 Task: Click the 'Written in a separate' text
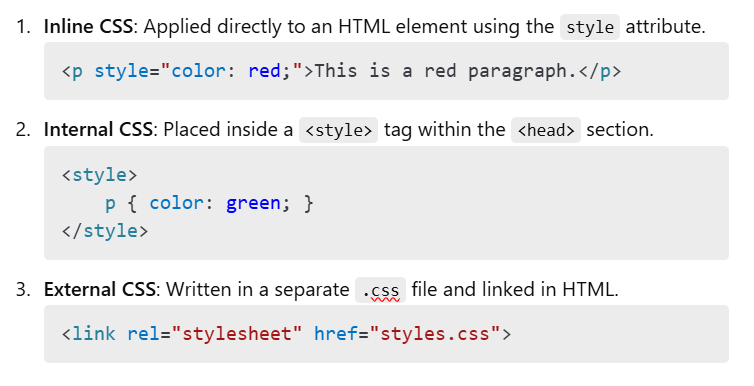coord(258,289)
